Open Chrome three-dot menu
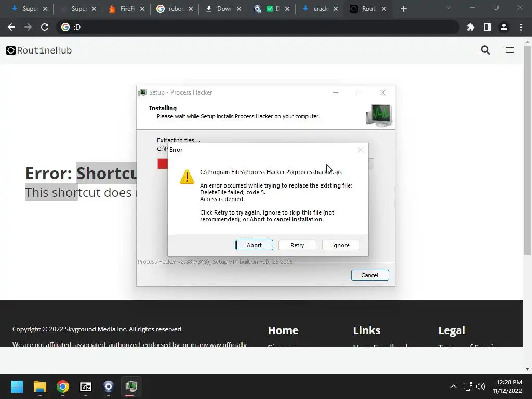Image resolution: width=532 pixels, height=399 pixels. 521,27
